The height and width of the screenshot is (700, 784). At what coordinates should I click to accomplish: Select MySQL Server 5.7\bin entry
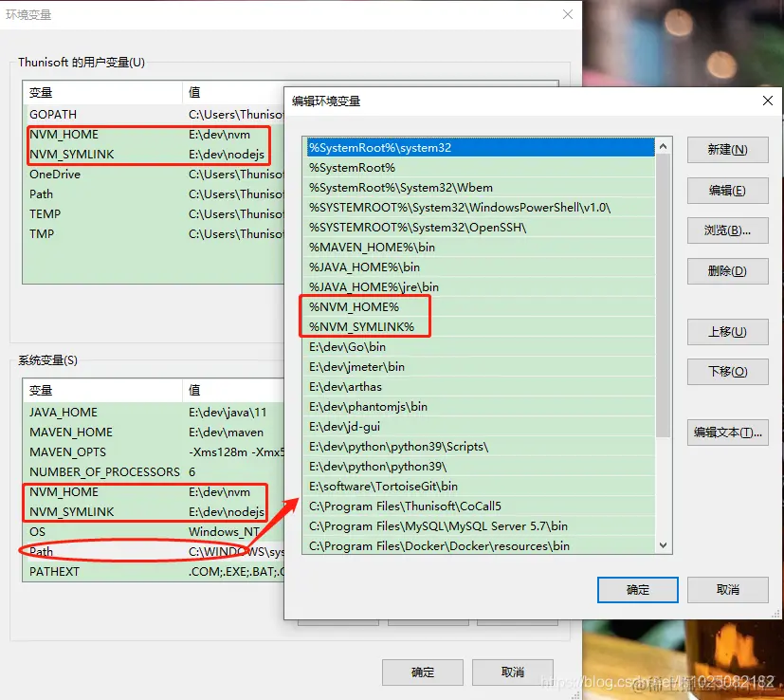coord(479,526)
